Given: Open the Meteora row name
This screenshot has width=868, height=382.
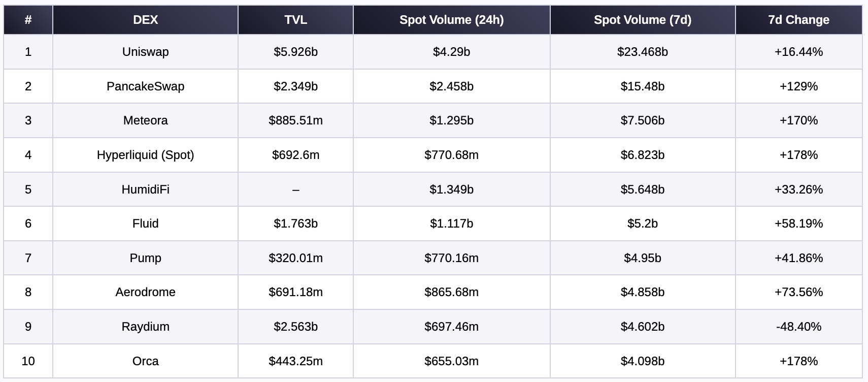Looking at the screenshot, I should coord(145,120).
